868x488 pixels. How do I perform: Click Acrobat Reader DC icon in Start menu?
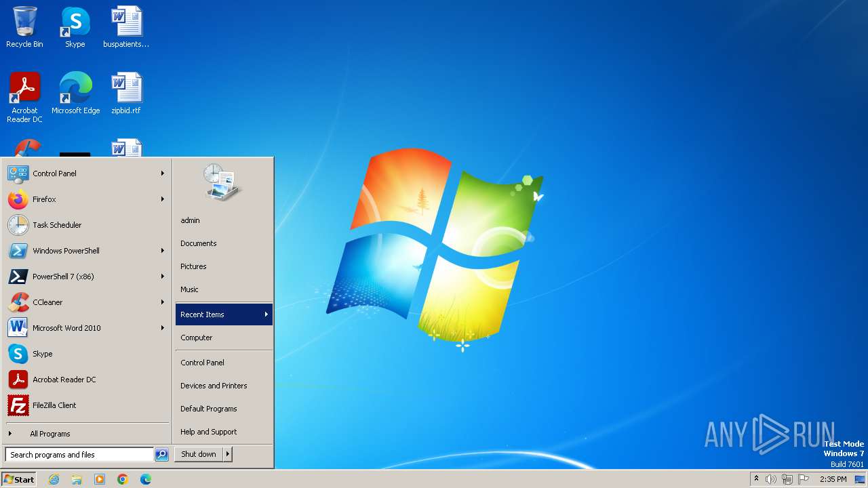pyautogui.click(x=18, y=380)
